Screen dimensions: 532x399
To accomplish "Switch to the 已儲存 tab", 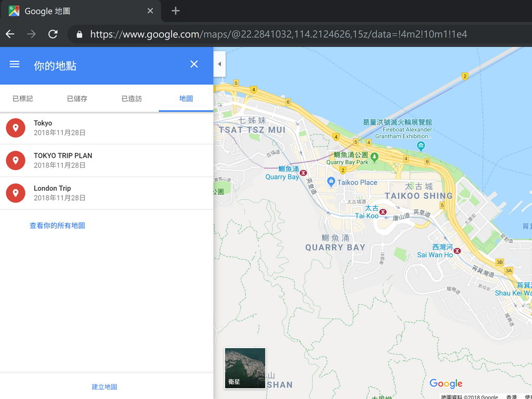I will (x=77, y=98).
